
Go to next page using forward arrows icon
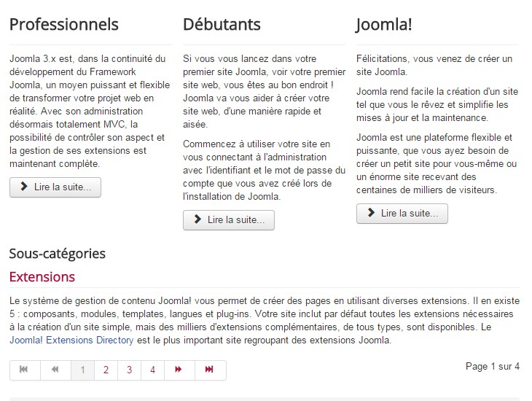(179, 370)
